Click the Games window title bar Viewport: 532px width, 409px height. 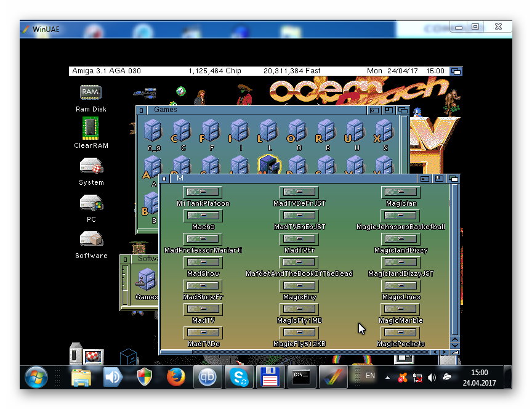coord(256,110)
